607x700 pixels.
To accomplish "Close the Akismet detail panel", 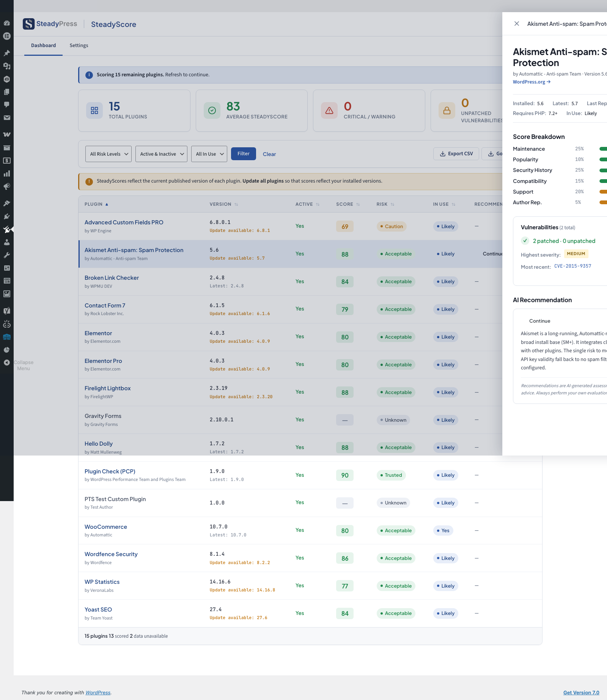I will pos(517,24).
